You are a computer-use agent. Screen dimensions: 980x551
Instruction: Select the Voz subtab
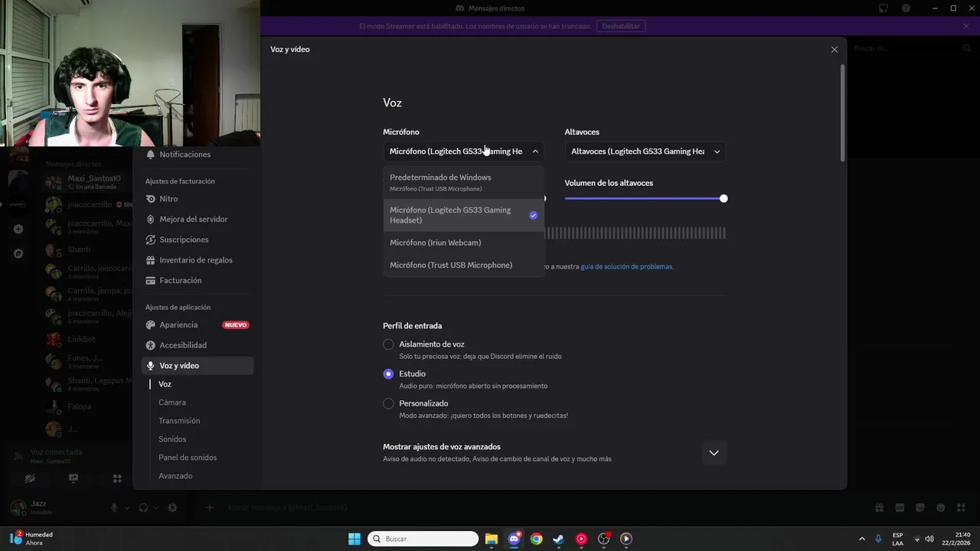click(x=165, y=384)
